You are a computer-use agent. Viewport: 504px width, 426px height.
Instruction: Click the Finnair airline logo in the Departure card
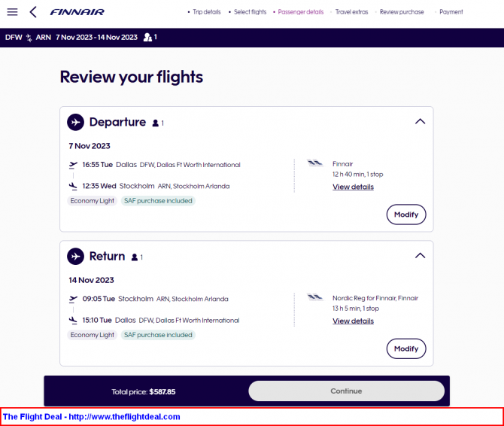coord(314,163)
